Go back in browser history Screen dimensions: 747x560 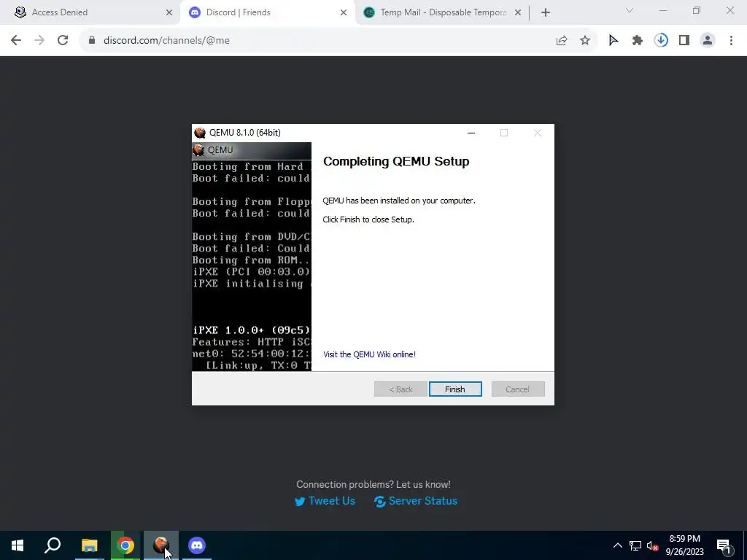click(x=16, y=41)
